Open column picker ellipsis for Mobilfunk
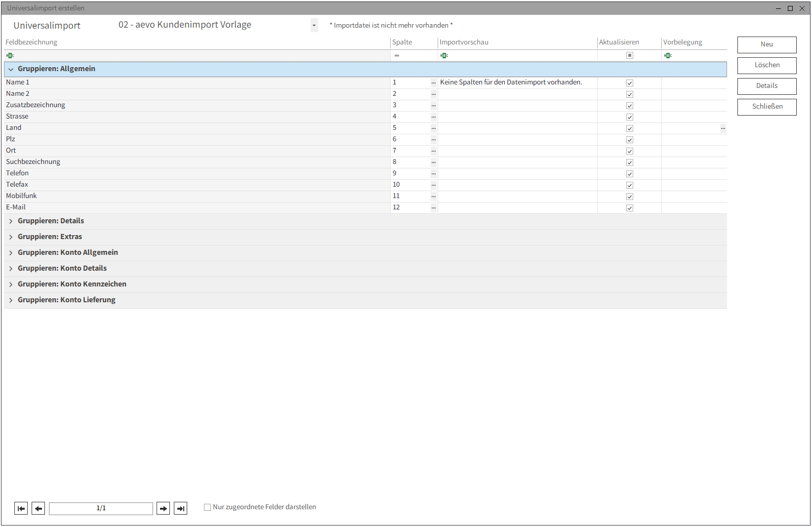Viewport: 812px width, 527px height. click(434, 196)
